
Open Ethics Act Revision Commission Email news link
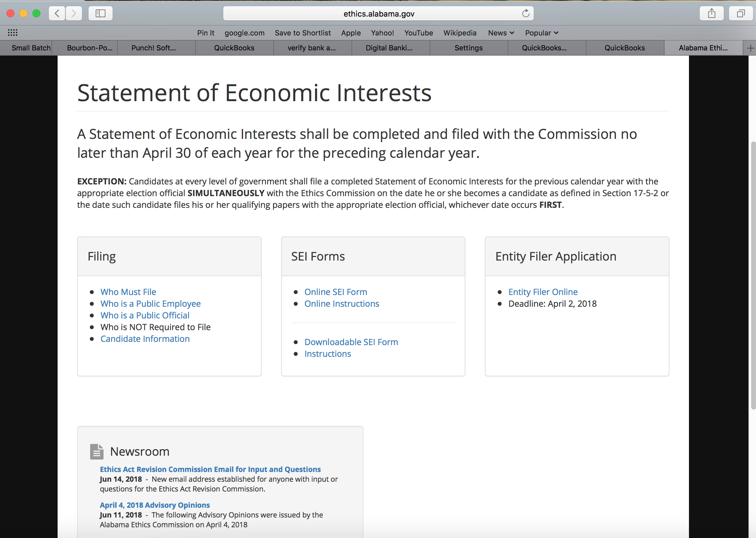(x=211, y=469)
